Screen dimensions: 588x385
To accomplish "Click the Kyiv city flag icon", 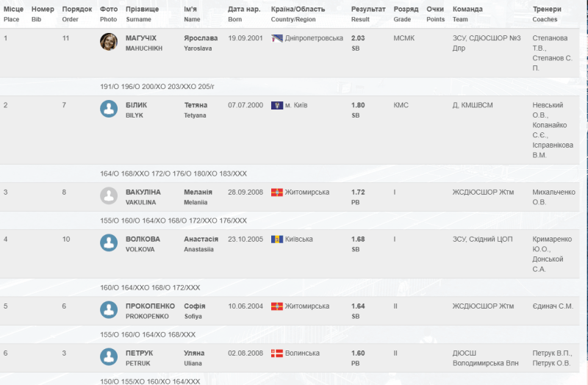I will click(277, 105).
